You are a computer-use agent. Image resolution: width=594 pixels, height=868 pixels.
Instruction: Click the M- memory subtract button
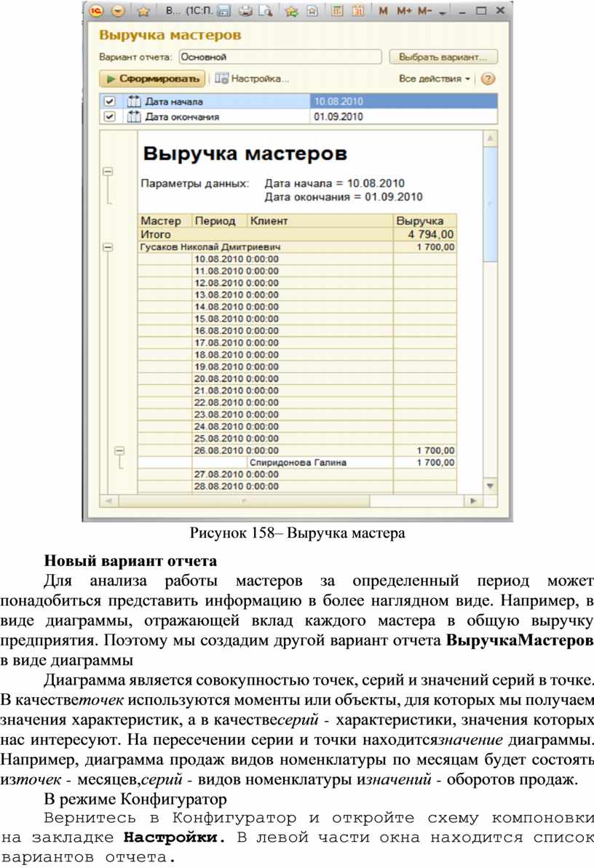[x=425, y=10]
